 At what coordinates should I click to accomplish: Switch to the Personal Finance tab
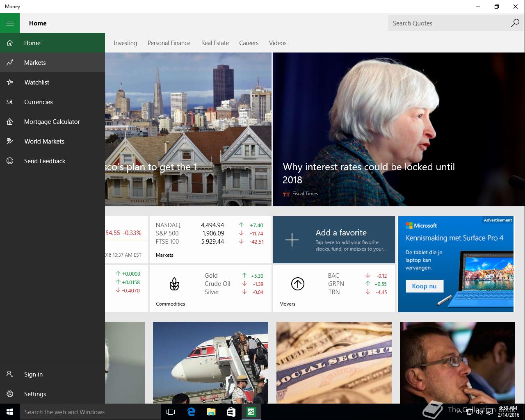coord(169,43)
